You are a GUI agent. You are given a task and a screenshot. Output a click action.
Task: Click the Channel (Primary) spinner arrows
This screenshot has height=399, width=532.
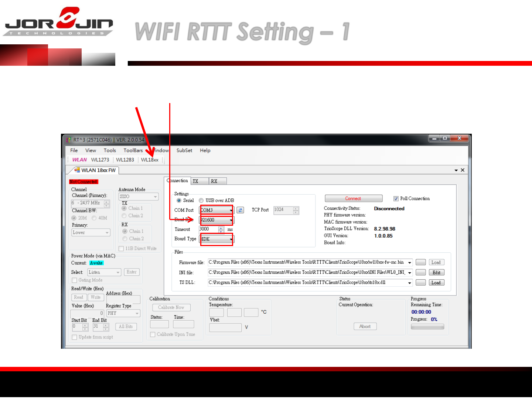(107, 204)
